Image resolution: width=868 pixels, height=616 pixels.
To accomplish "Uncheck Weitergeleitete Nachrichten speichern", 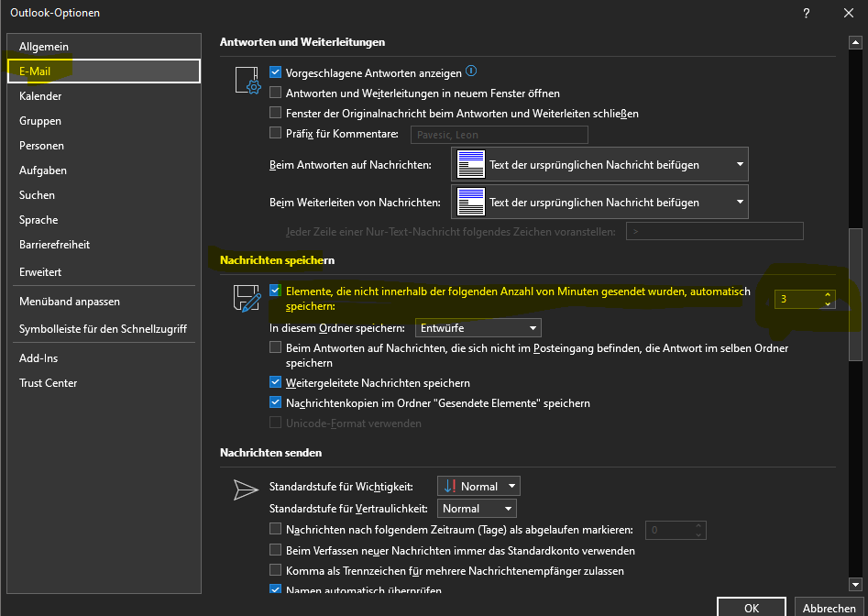I will [275, 382].
